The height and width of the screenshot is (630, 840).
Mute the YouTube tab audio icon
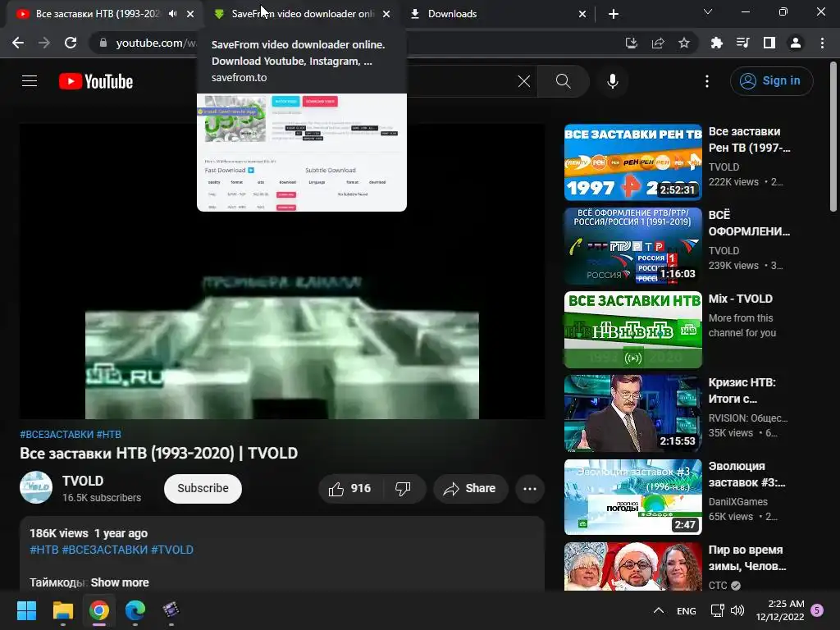coord(172,14)
